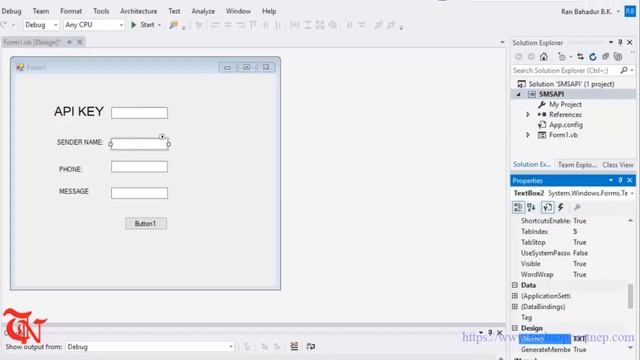Expand the (DataBindings) property
The width and height of the screenshot is (640, 360).
click(515, 307)
